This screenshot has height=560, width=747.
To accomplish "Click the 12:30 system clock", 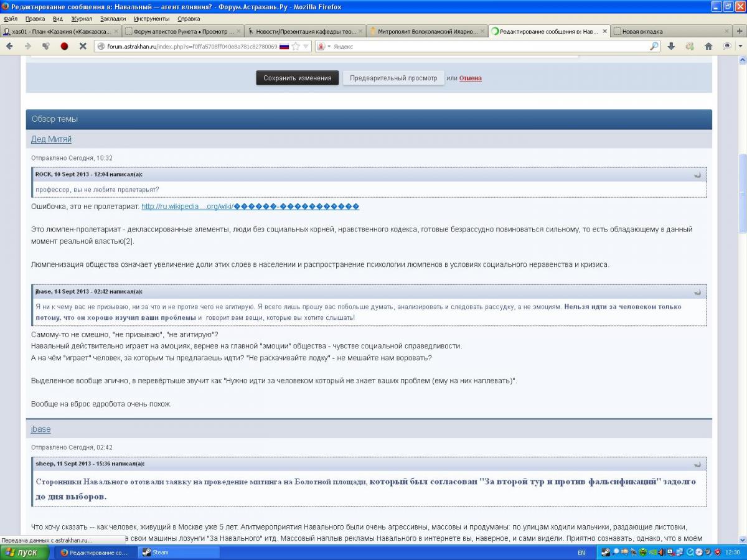I will (733, 553).
